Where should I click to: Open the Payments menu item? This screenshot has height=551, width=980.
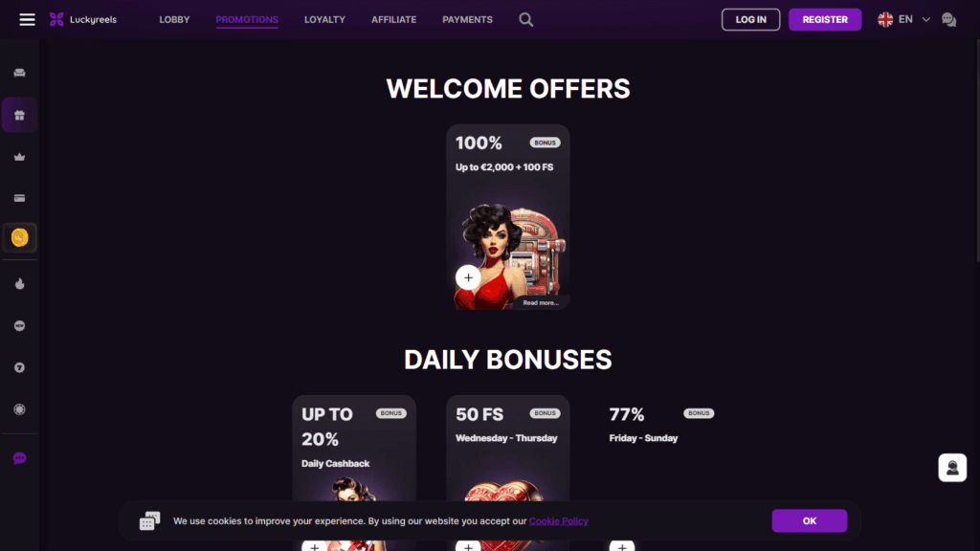click(x=467, y=19)
